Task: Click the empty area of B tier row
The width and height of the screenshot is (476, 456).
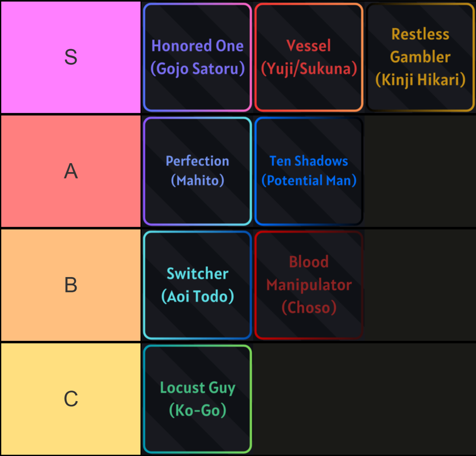Action: [420, 285]
